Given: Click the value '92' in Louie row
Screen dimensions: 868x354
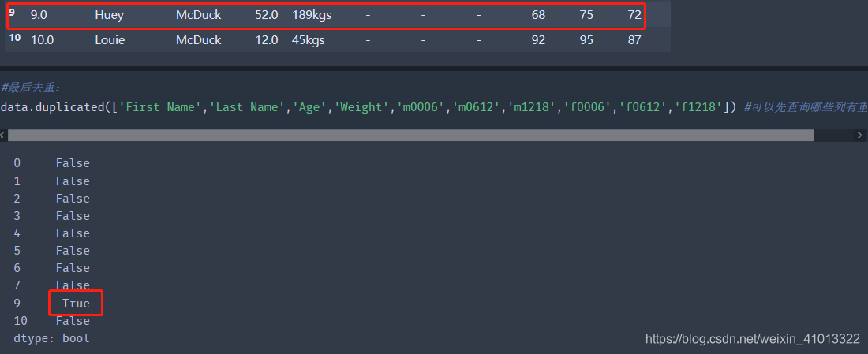Looking at the screenshot, I should pyautogui.click(x=538, y=40).
